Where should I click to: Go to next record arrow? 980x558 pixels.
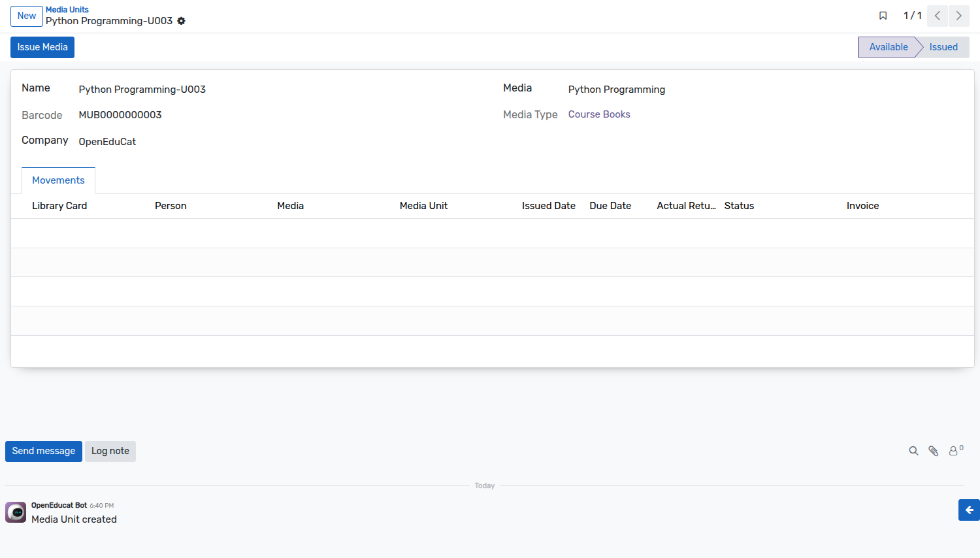[959, 16]
